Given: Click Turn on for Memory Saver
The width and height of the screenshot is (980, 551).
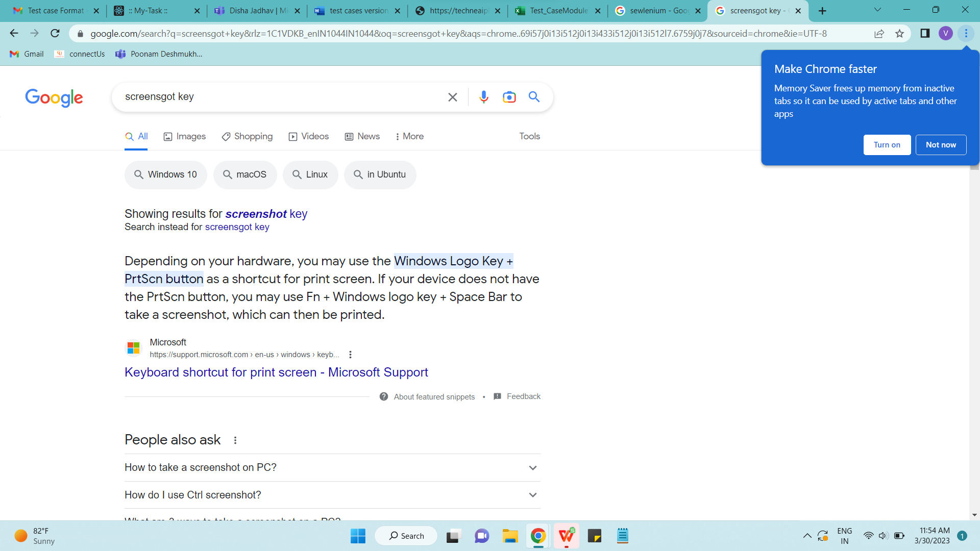Looking at the screenshot, I should [x=887, y=145].
